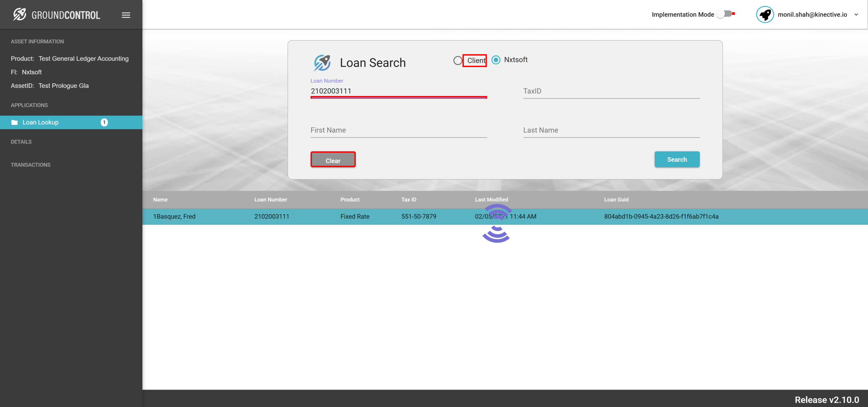
Task: Click the Loan Lookup folder icon
Action: 15,122
